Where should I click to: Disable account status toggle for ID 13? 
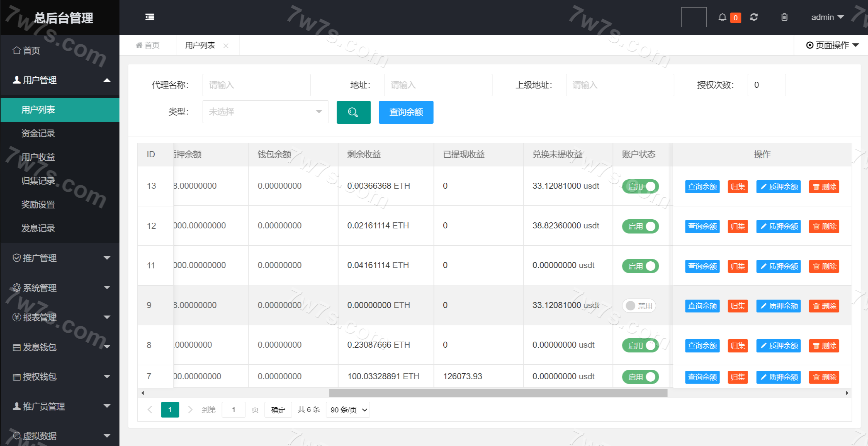[x=640, y=186]
